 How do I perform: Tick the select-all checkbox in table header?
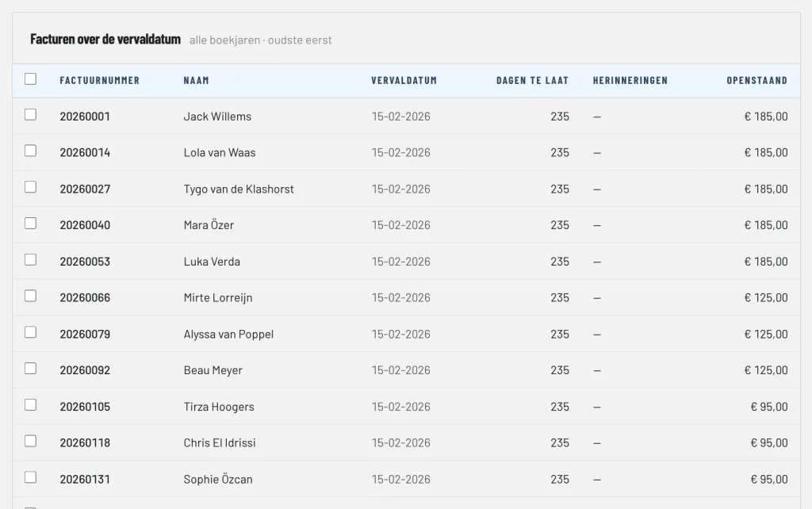[x=31, y=78]
